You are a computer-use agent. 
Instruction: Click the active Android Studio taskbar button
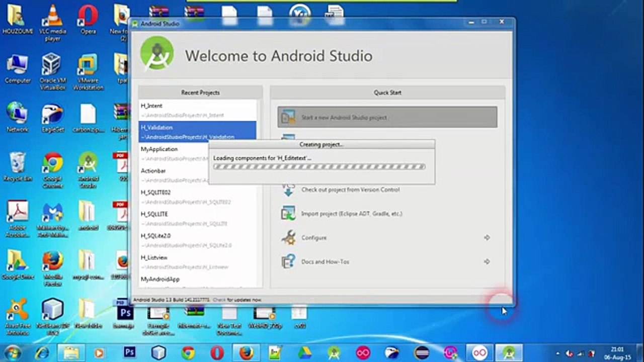click(508, 353)
